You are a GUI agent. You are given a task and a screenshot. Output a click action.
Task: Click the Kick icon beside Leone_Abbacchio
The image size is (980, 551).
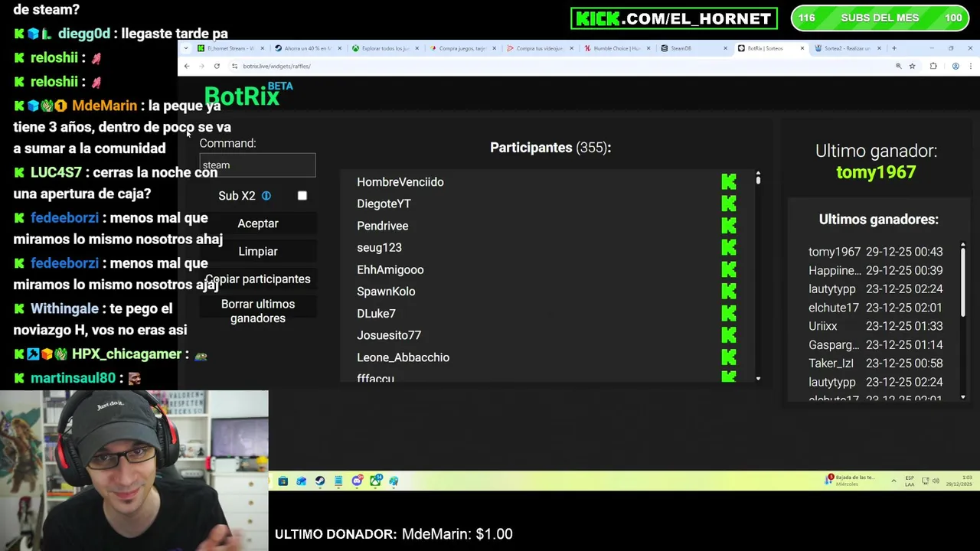point(729,357)
